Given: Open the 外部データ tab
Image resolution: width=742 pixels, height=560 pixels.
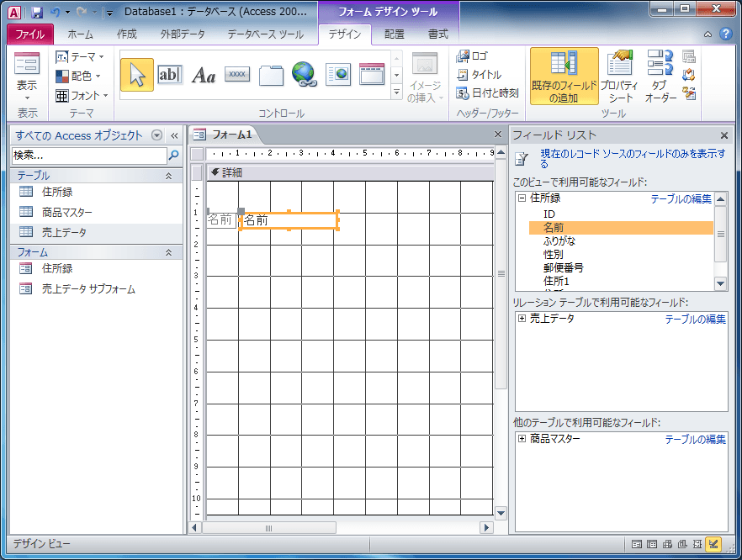Looking at the screenshot, I should [x=183, y=34].
